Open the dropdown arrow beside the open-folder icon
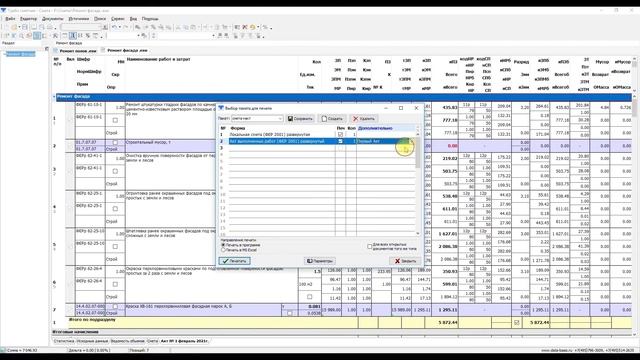640x360 pixels. pyautogui.click(x=19, y=27)
